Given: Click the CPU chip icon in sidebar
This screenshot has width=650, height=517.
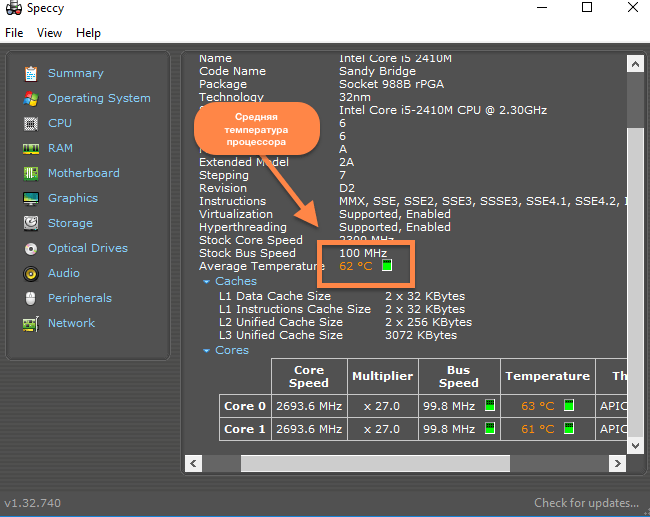Looking at the screenshot, I should [31, 124].
